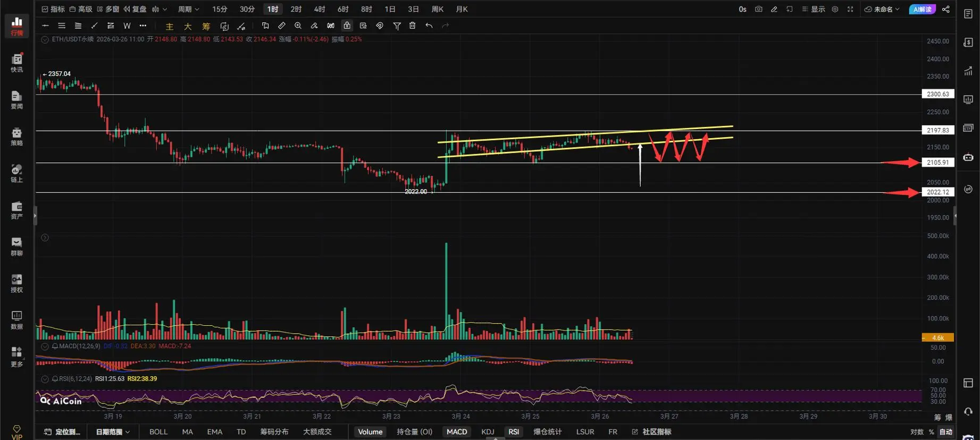The height and width of the screenshot is (440, 980).
Task: Open the 指标 indicators button
Action: coord(53,9)
